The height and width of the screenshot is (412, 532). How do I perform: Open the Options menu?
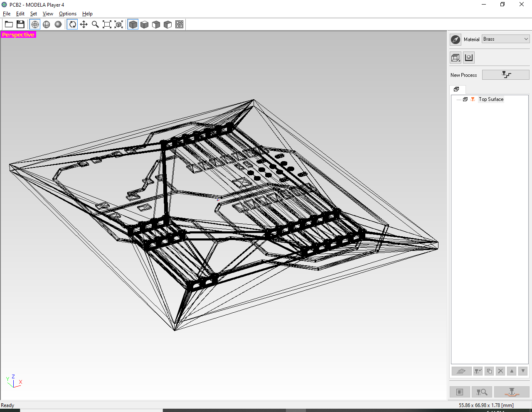(x=67, y=13)
